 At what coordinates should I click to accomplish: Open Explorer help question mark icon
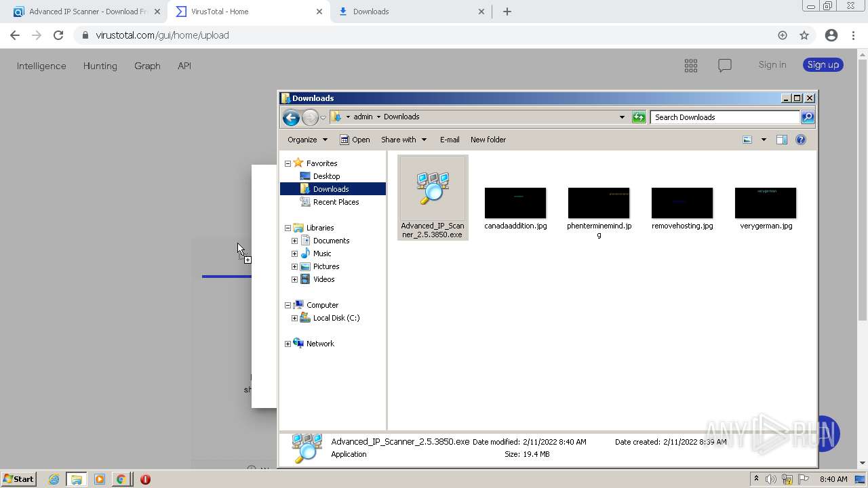pos(801,140)
